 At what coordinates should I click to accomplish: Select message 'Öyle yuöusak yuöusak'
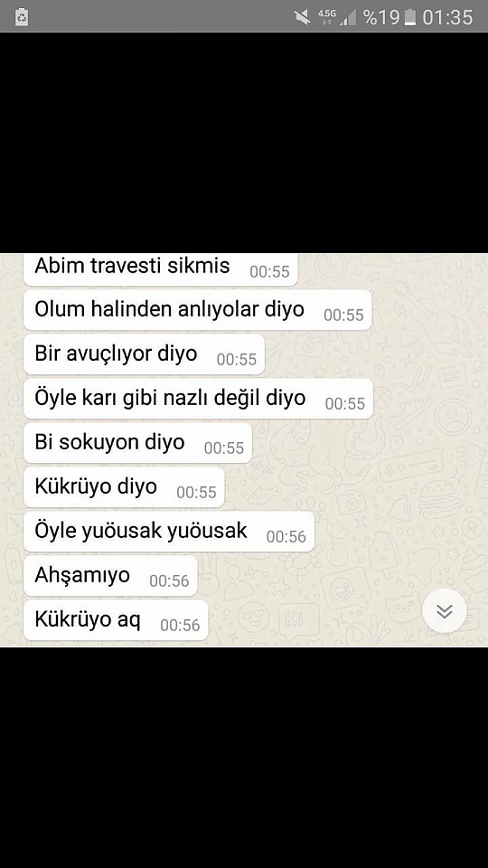point(169,532)
